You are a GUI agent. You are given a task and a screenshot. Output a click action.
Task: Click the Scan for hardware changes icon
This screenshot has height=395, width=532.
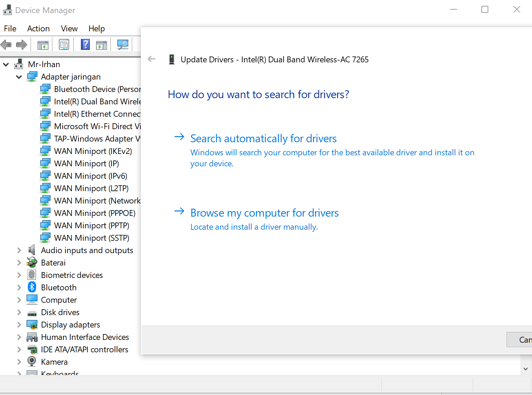123,44
